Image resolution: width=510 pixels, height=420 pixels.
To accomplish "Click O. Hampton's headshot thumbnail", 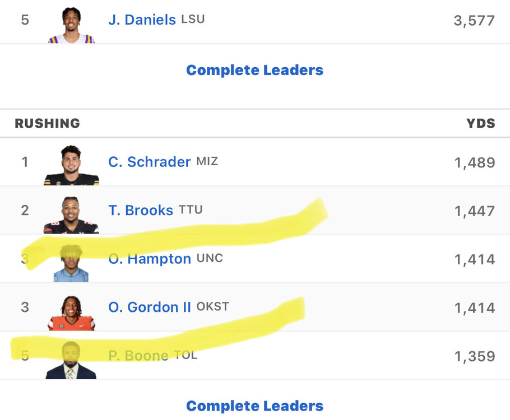I will [71, 263].
